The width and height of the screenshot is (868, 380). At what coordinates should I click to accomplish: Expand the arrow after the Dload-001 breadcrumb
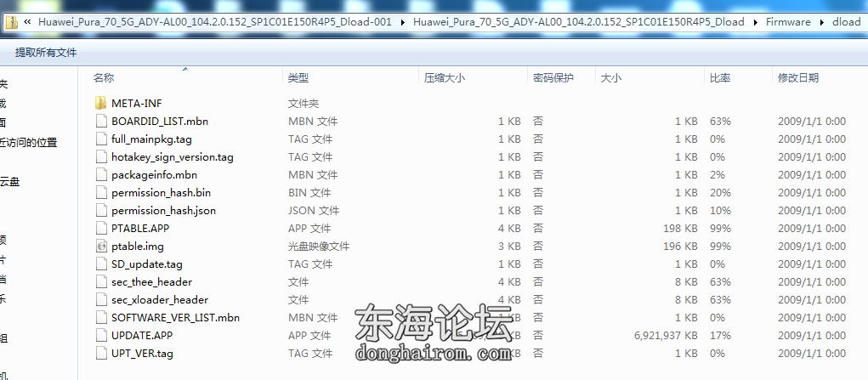tap(402, 23)
